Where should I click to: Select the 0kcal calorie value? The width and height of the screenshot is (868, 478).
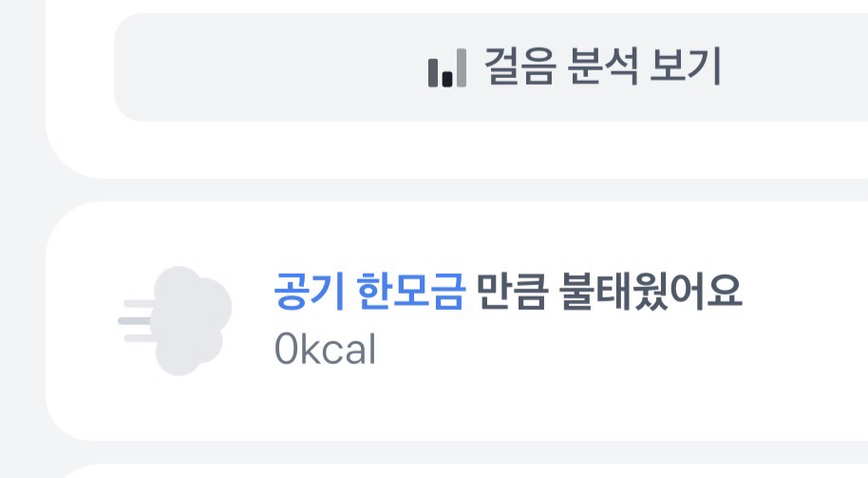325,350
